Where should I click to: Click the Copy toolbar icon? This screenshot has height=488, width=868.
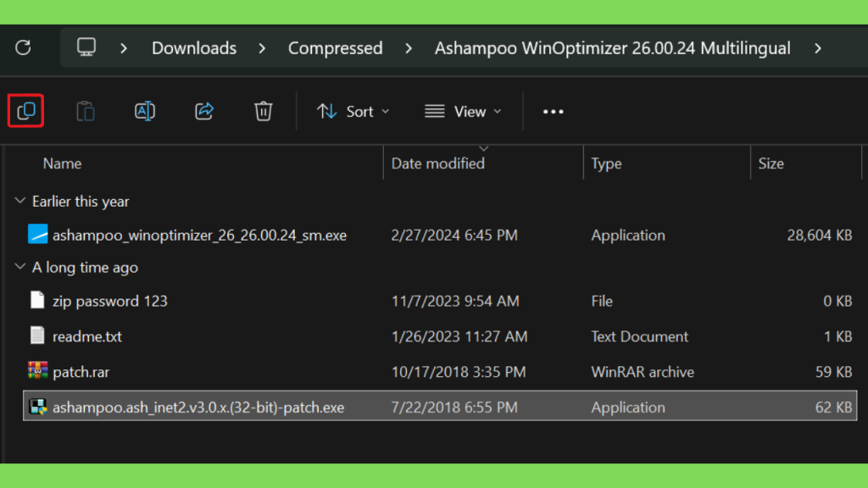(26, 111)
